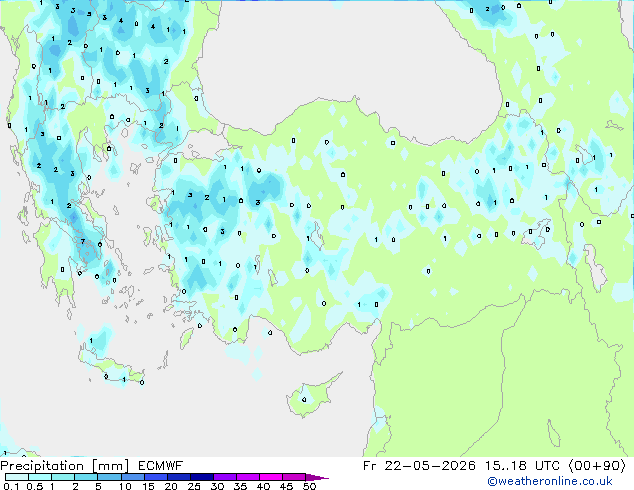The height and width of the screenshot is (490, 634).
Task: Pick the 1–2 mm cyan legend swatch
Action: pyautogui.click(x=63, y=477)
